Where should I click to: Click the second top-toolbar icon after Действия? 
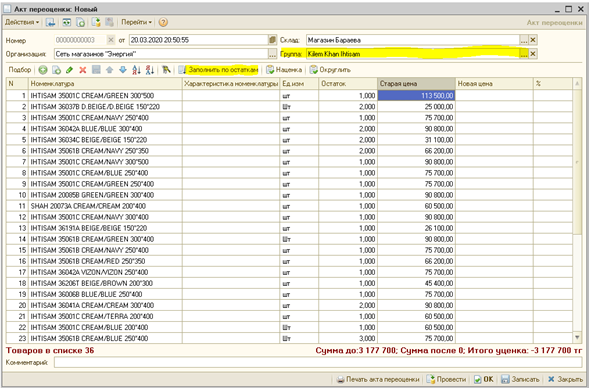pos(67,22)
